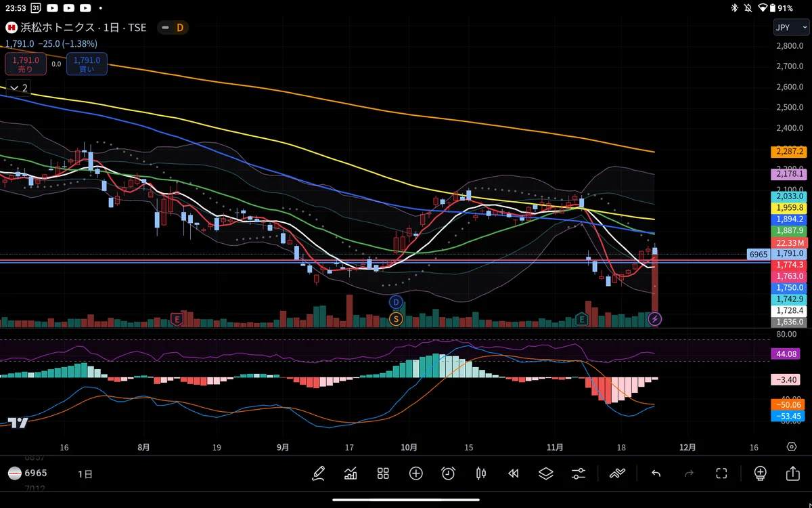Open the time axis settings gear
The image size is (812, 508).
pos(792,447)
